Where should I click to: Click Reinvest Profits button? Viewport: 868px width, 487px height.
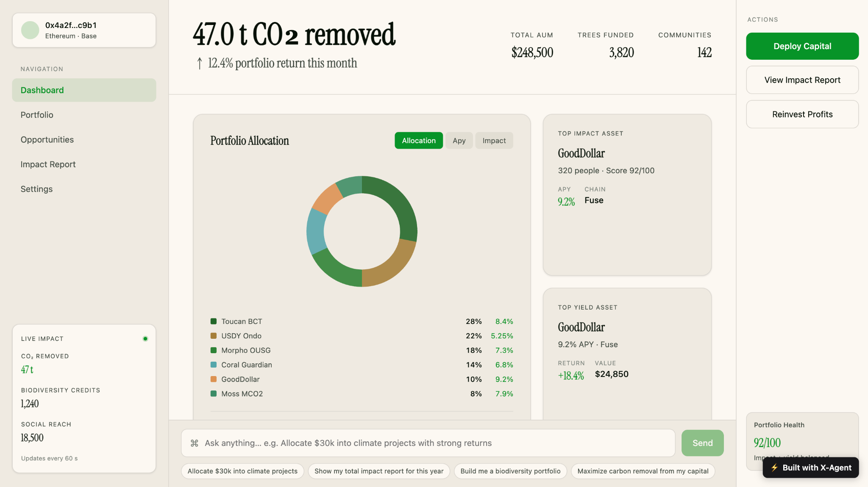(802, 114)
